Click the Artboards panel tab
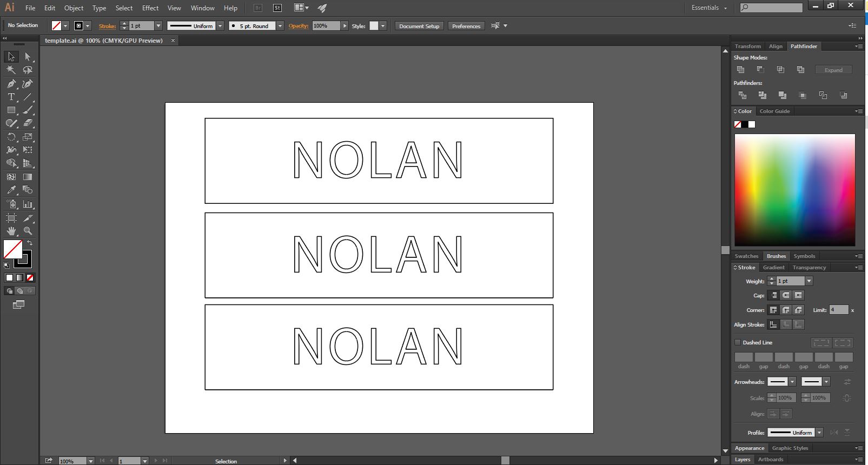 point(771,460)
